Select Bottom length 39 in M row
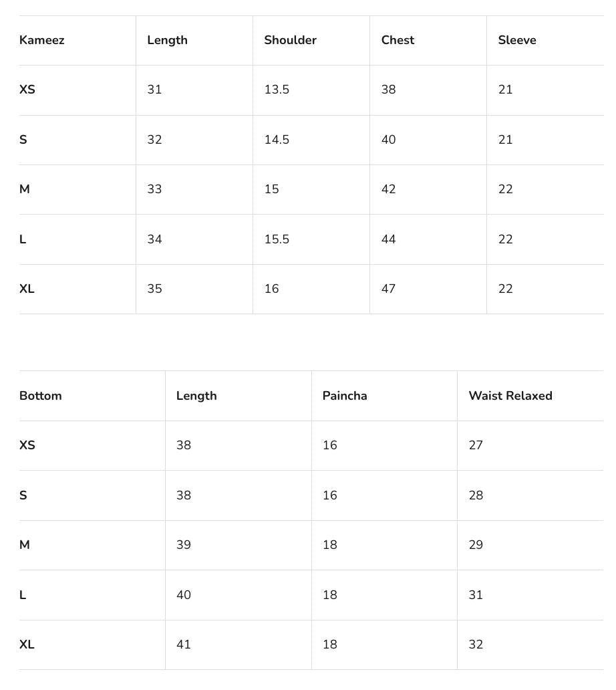This screenshot has height=690, width=616. coord(184,545)
